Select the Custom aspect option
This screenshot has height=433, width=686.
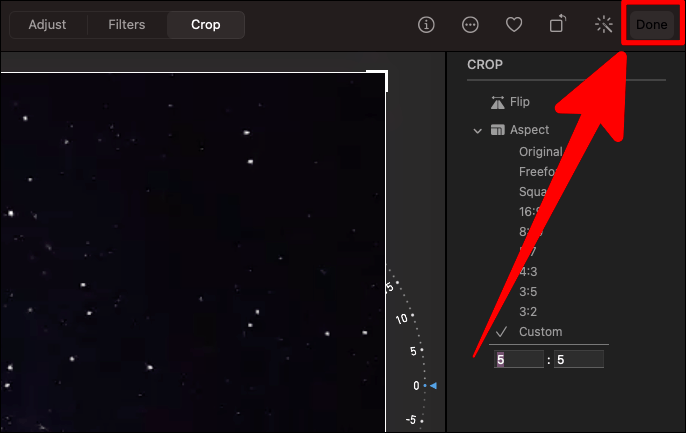click(540, 332)
